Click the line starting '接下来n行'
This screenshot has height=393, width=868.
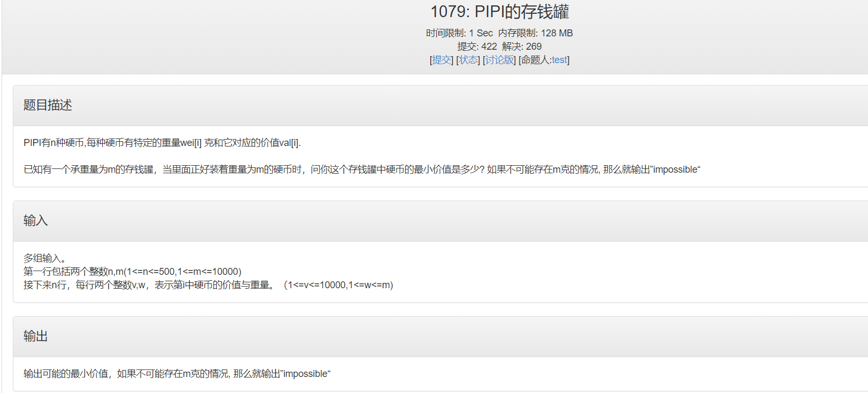tap(208, 285)
